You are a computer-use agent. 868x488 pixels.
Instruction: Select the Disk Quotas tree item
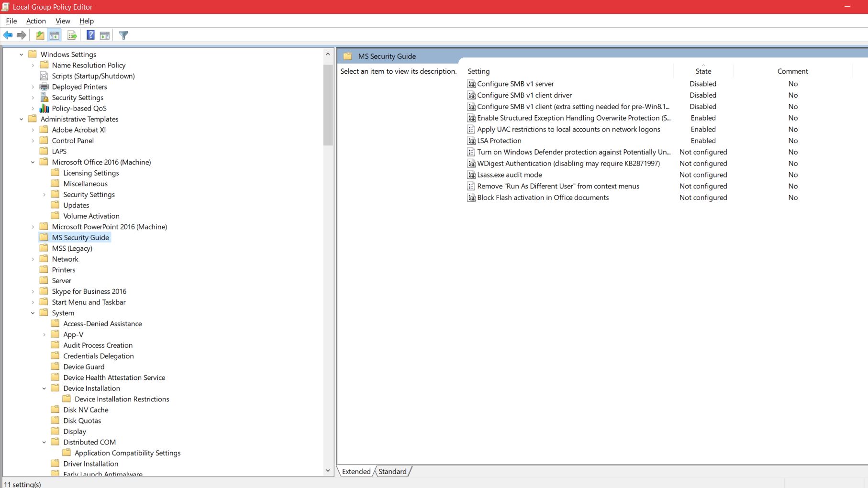(82, 421)
